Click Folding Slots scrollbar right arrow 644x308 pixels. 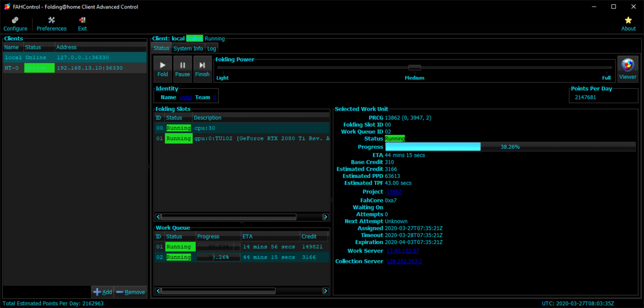tap(326, 217)
